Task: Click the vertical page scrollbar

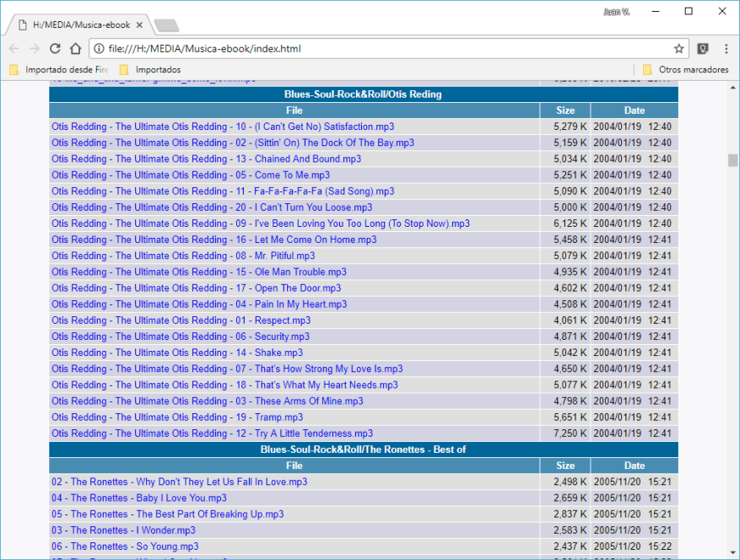Action: pyautogui.click(x=731, y=160)
